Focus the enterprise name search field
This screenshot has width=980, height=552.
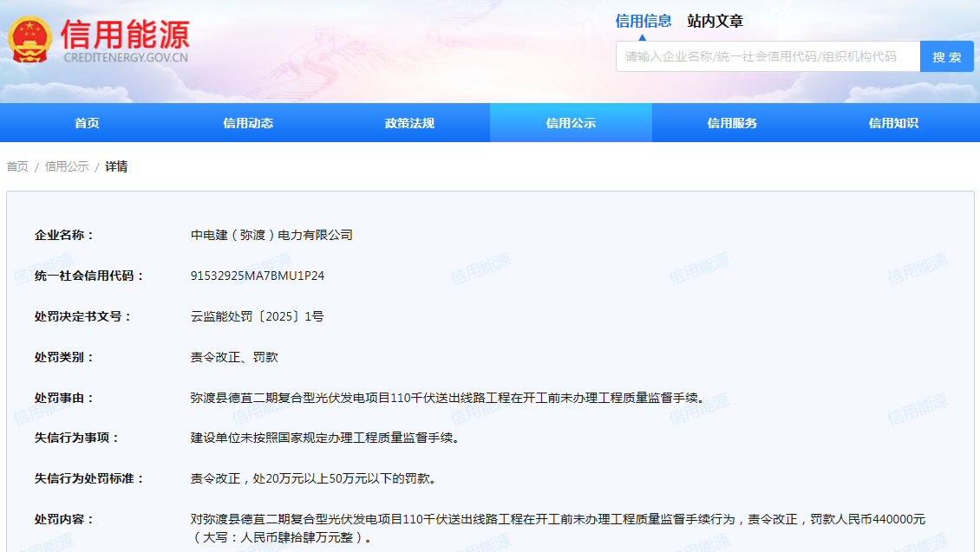click(768, 56)
